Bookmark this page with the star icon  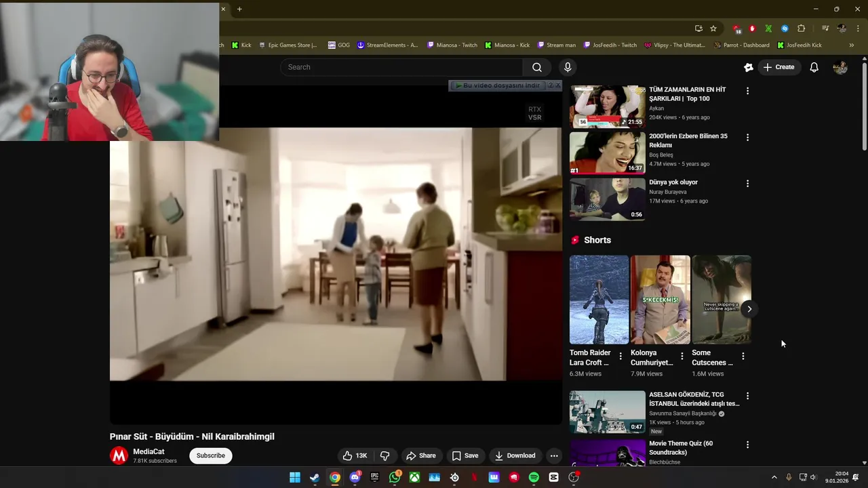tap(713, 28)
